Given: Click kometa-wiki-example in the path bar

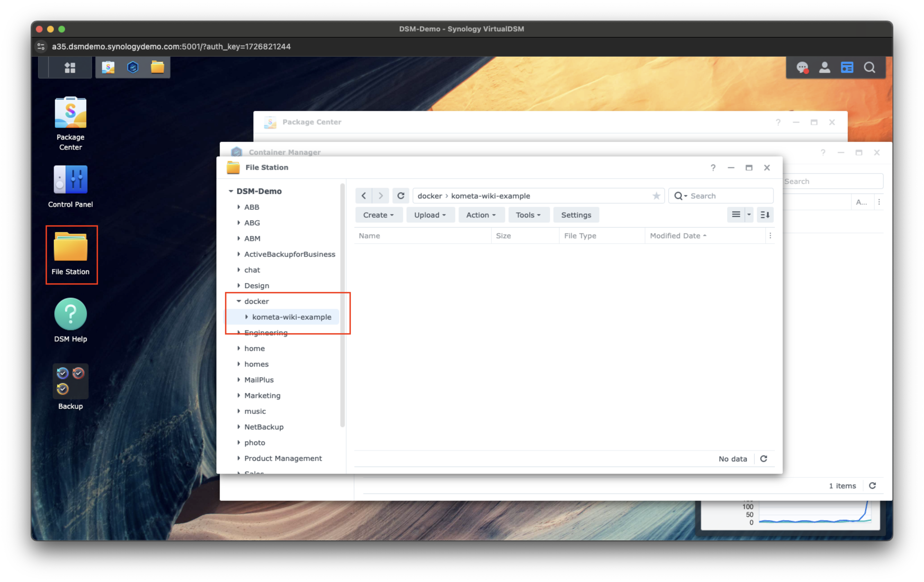Looking at the screenshot, I should (x=490, y=196).
